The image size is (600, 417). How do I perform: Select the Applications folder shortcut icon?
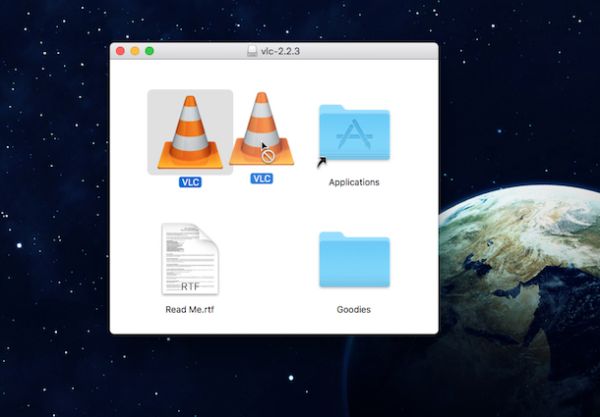pyautogui.click(x=354, y=134)
